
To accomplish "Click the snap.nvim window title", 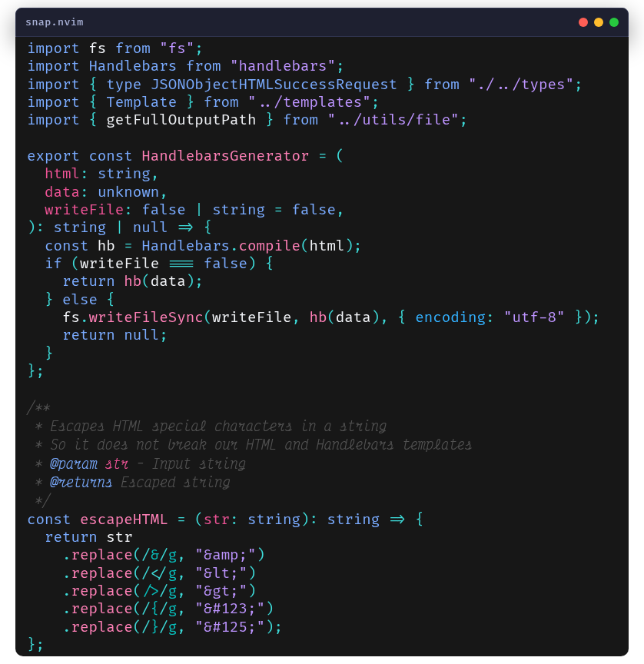I will (55, 22).
